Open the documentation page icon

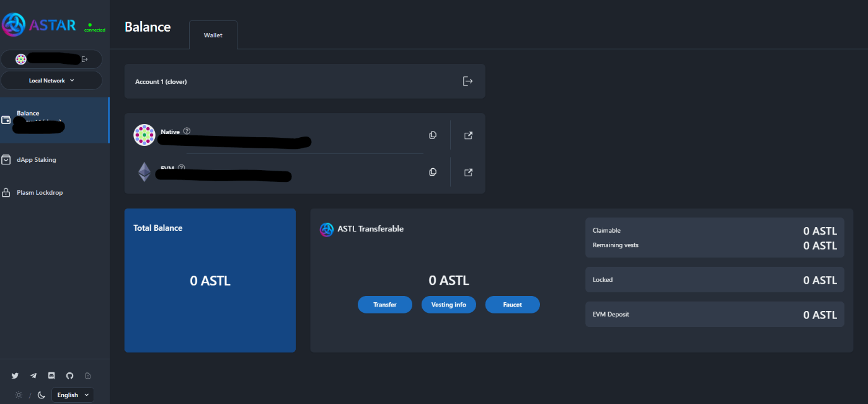87,375
